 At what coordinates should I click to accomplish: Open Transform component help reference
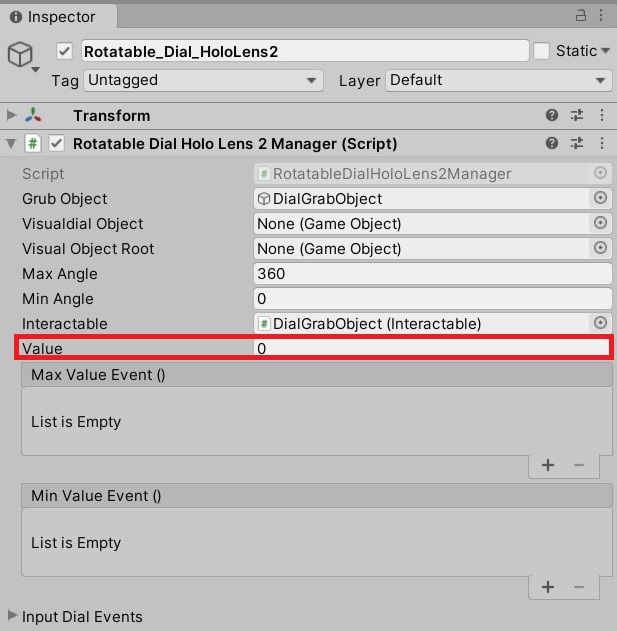[552, 115]
